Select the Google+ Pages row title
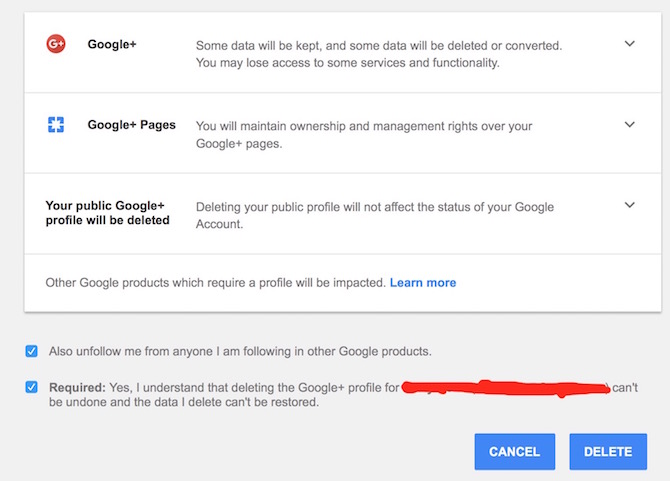The width and height of the screenshot is (670, 481). pyautogui.click(x=131, y=125)
